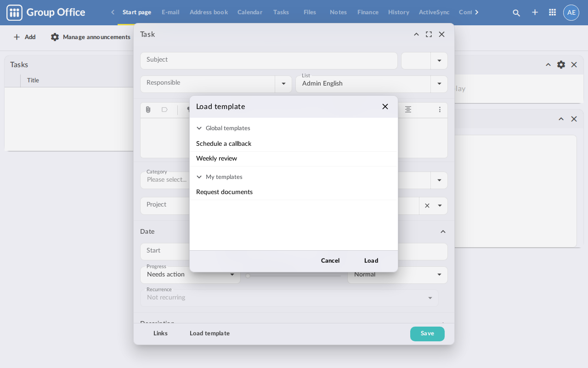Image resolution: width=588 pixels, height=368 pixels.
Task: Toggle fullscreen for the Task dialog
Action: point(429,34)
